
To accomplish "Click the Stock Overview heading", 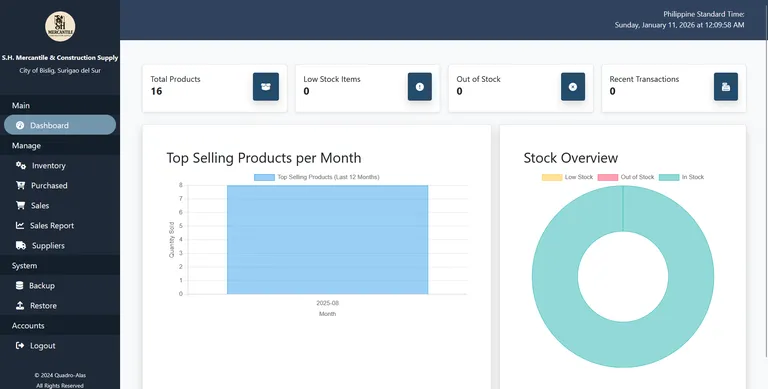I will coord(571,158).
